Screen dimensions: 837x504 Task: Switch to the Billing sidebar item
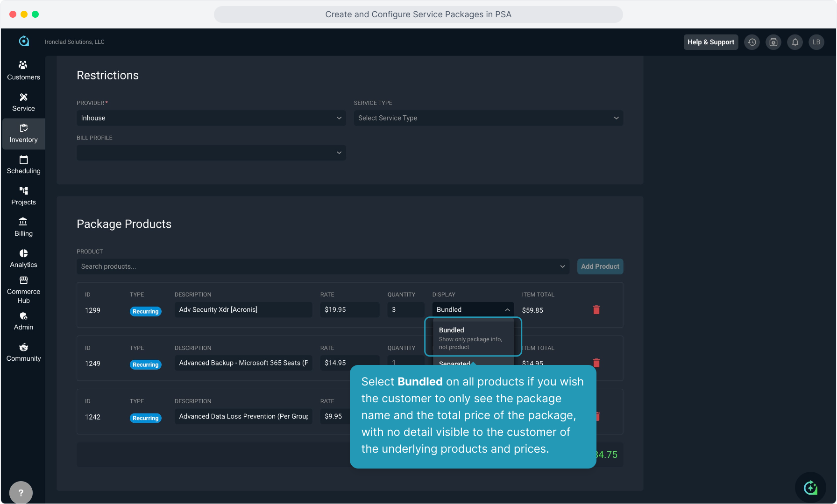pos(23,227)
